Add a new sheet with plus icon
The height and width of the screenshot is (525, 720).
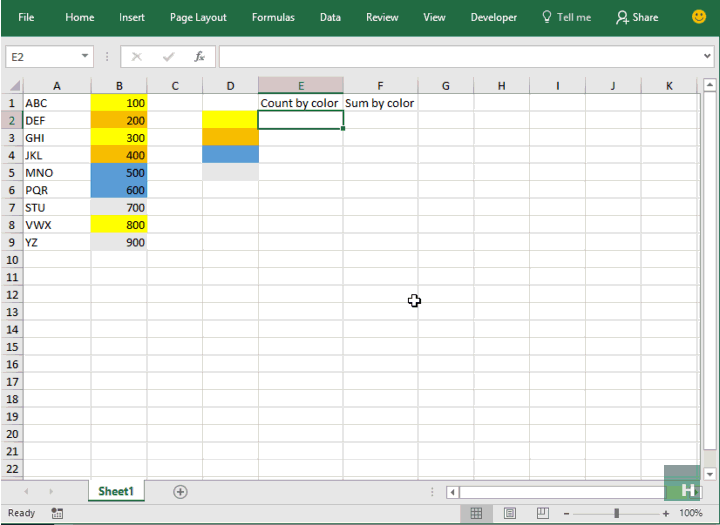click(180, 492)
